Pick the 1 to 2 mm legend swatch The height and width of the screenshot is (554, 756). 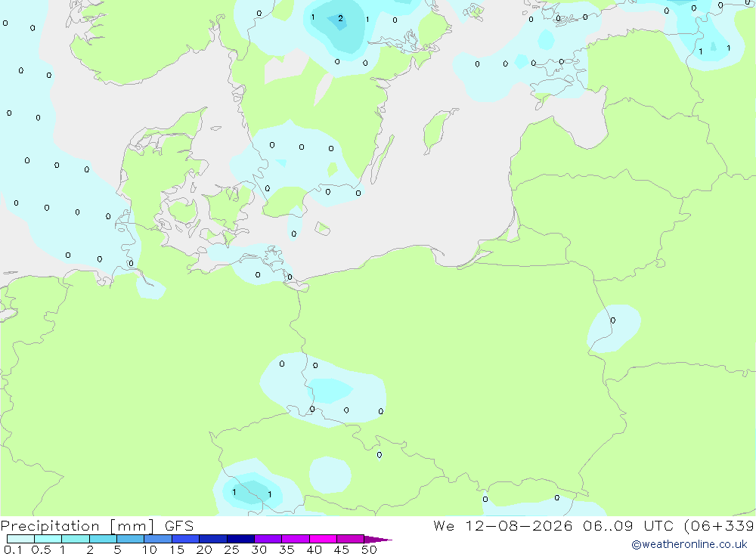coord(76,539)
